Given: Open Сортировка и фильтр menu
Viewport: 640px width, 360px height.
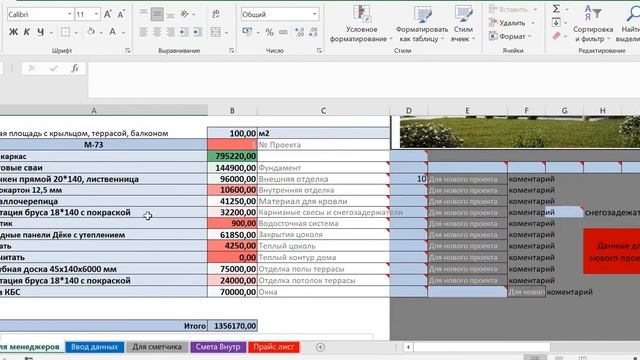Looking at the screenshot, I should (593, 24).
